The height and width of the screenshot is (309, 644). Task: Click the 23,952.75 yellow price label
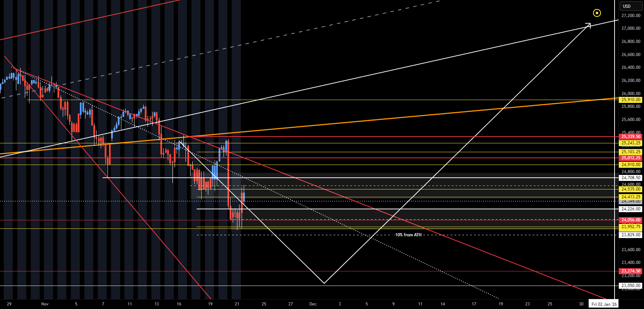click(631, 227)
